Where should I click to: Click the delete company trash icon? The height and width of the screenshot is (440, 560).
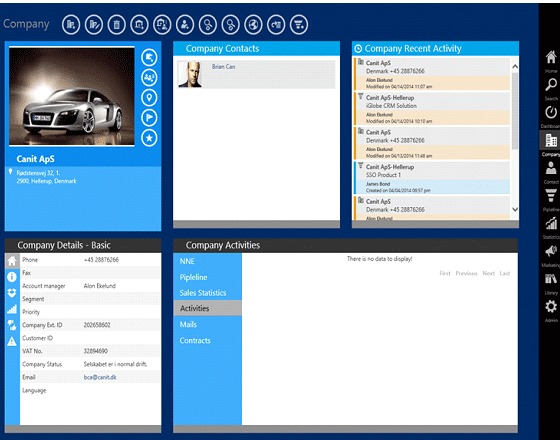point(116,25)
